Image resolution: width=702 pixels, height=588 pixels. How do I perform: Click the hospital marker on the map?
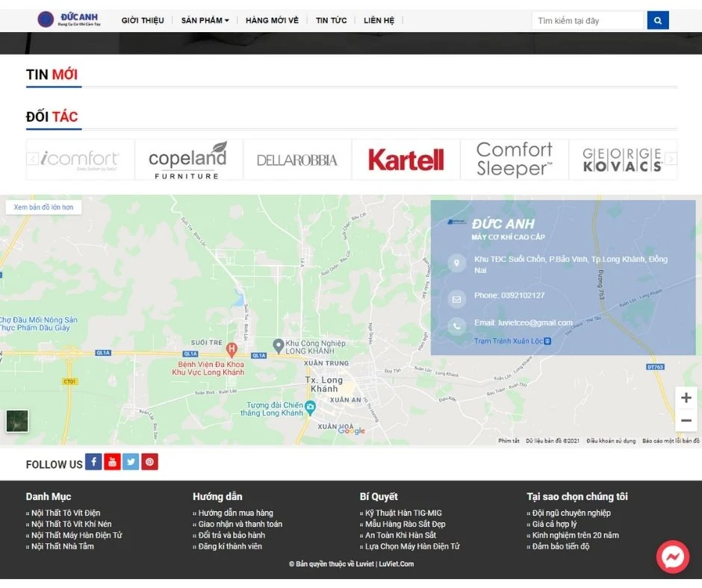click(x=232, y=348)
